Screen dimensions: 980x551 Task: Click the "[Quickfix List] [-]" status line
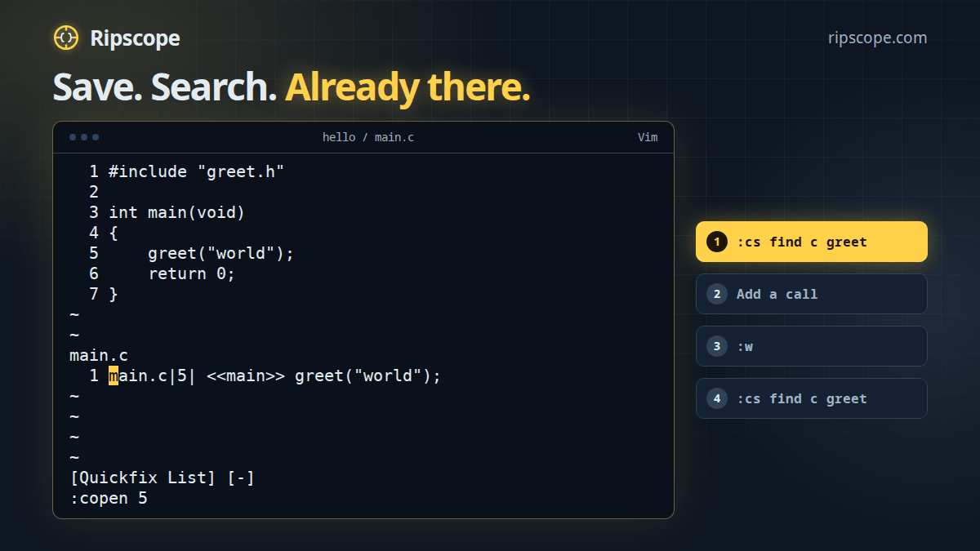[x=163, y=478]
